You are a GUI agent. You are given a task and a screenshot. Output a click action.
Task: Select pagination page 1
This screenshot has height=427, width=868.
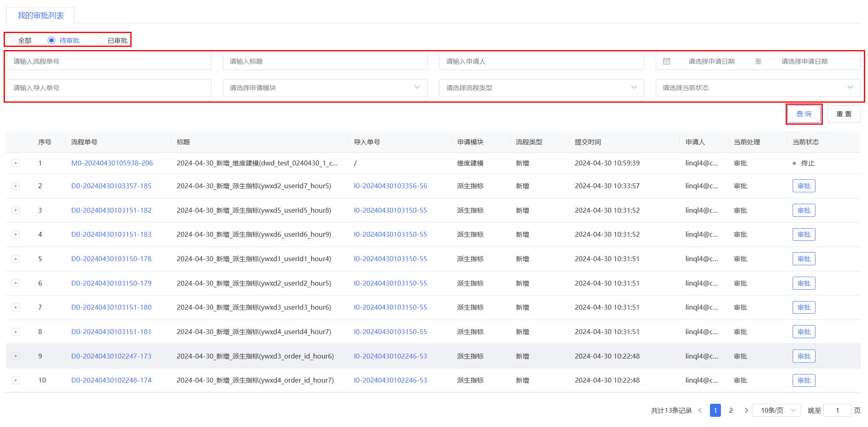[715, 410]
